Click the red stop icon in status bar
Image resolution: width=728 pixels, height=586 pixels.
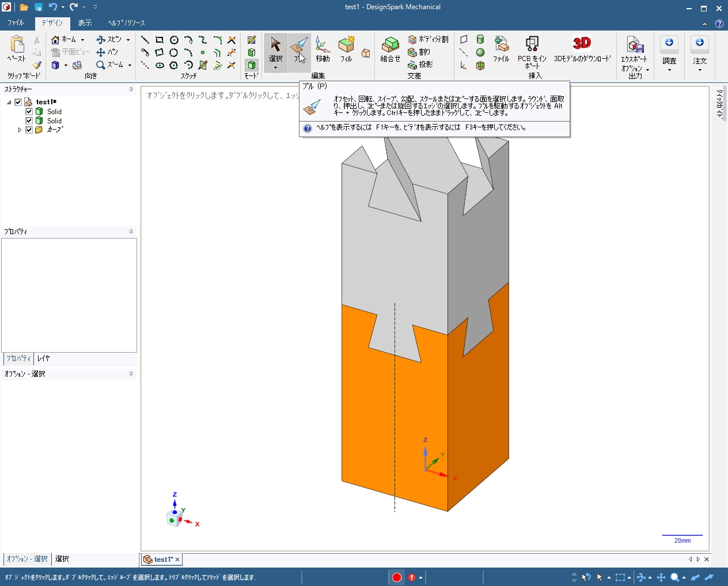click(397, 577)
